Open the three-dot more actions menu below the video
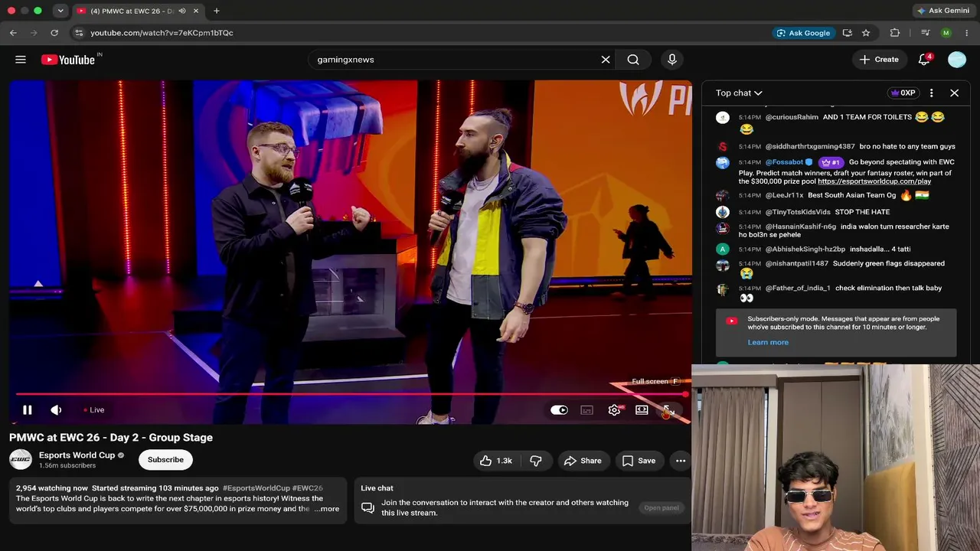 681,461
